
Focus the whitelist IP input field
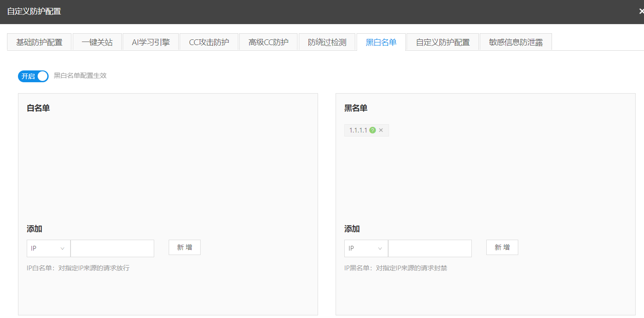(112, 248)
